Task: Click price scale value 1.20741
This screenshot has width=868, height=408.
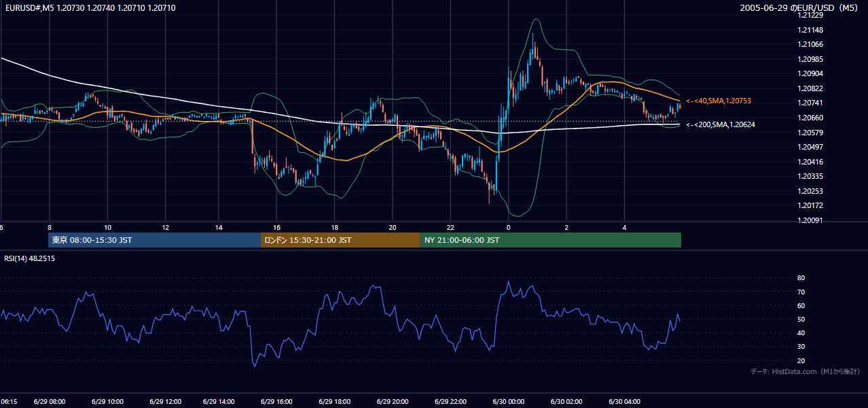Action: coord(810,103)
